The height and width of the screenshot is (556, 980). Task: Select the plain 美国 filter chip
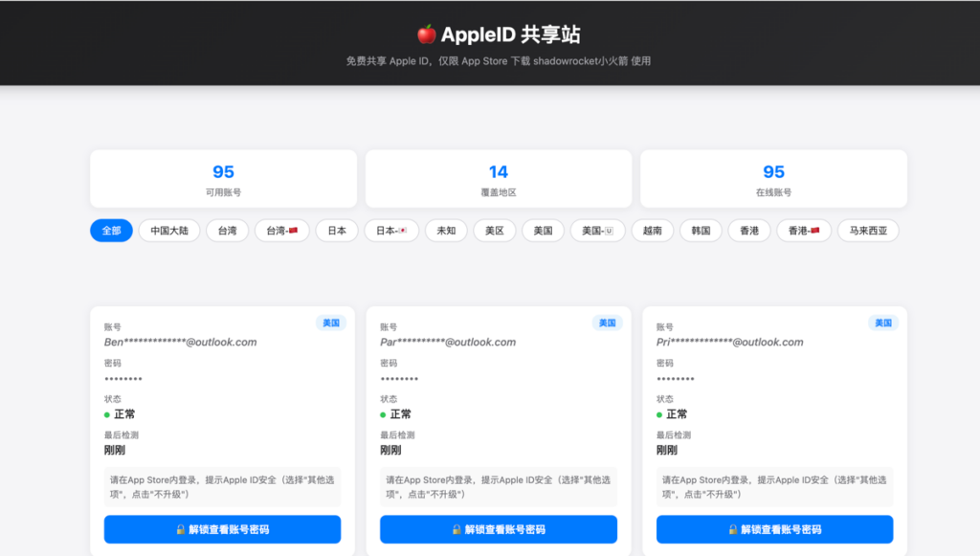544,231
